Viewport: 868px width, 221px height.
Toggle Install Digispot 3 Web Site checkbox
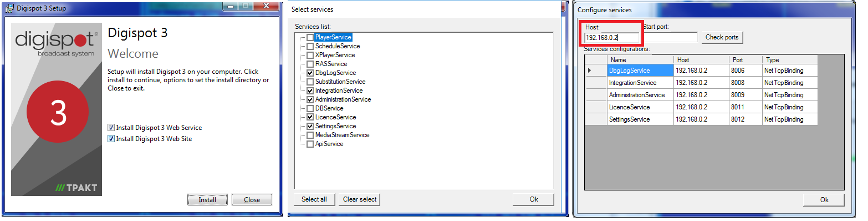pos(111,139)
